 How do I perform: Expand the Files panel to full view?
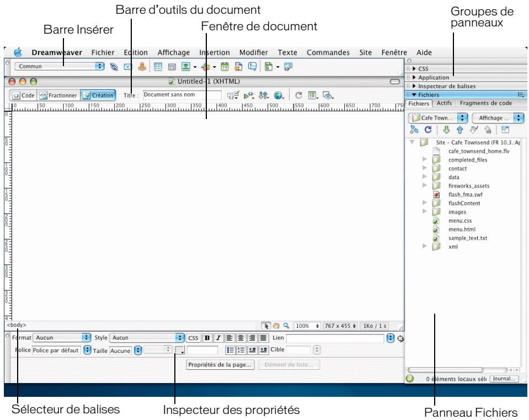click(x=505, y=130)
